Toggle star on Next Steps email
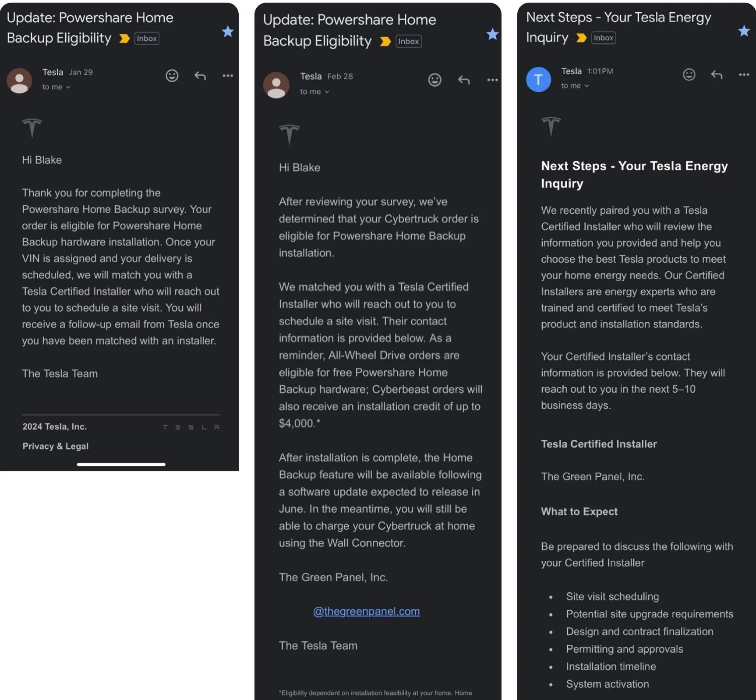 [744, 31]
